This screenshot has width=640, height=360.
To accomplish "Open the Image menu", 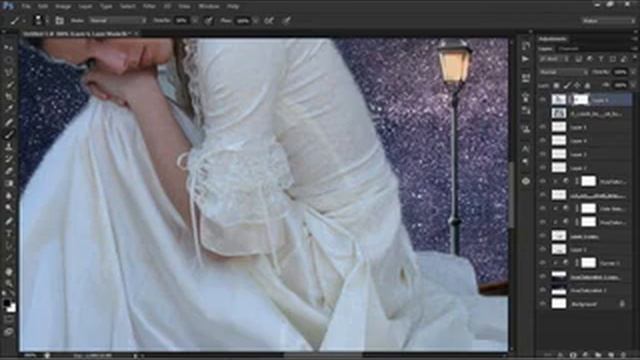I will point(63,7).
